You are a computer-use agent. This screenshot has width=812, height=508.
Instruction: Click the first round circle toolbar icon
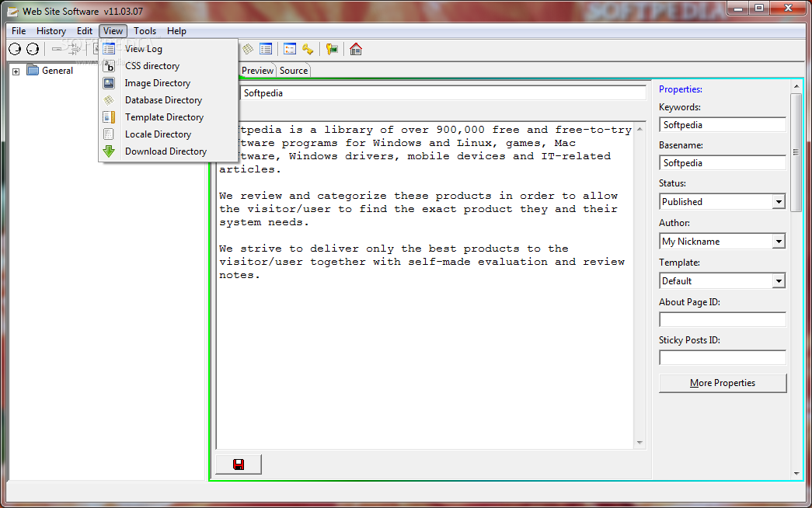[15, 49]
